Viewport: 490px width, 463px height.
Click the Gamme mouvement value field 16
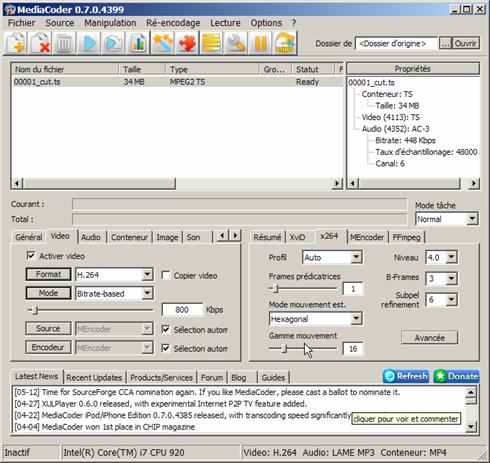pos(353,349)
